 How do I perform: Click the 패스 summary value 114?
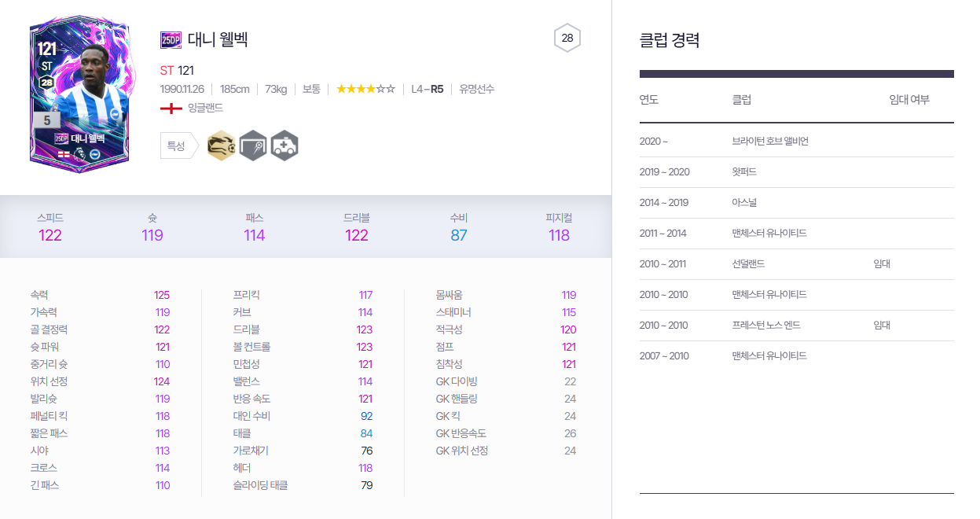(x=255, y=235)
